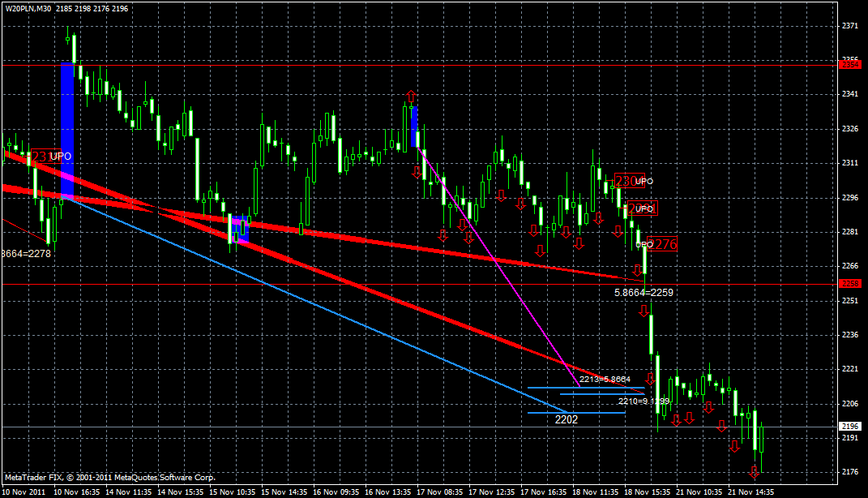The image size is (868, 498).
Task: Click the red boxed 276 label
Action: [663, 244]
